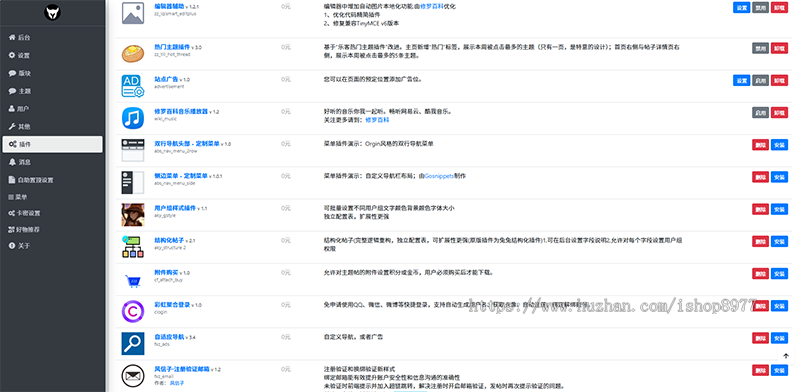Viewport: 800px width, 392px height.
Task: Open the 好物推荐 sidebar menu item
Action: coord(52,230)
